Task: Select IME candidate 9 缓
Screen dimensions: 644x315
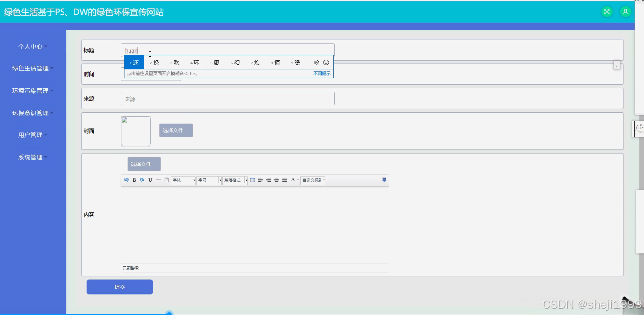Action: pos(296,63)
